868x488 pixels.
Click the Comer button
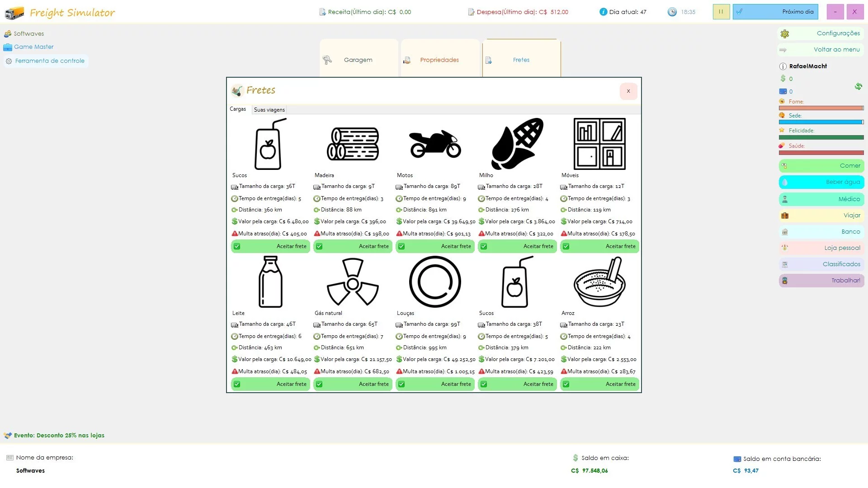pyautogui.click(x=821, y=166)
